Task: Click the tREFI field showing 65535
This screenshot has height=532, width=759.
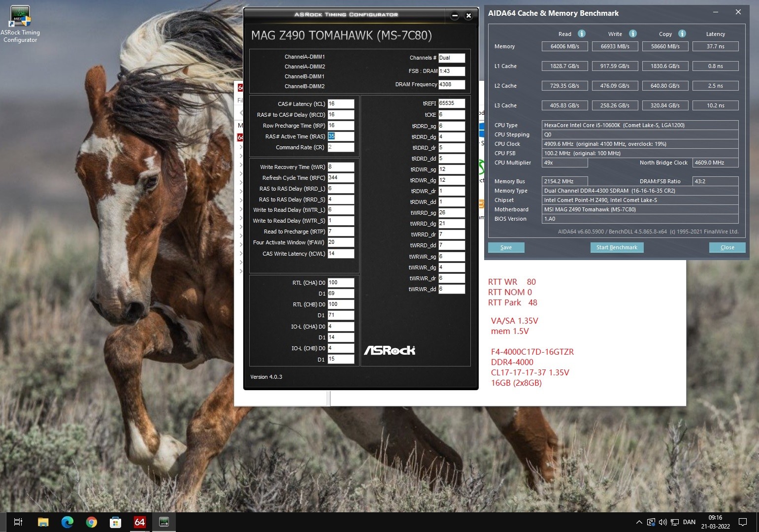Action: [x=452, y=103]
